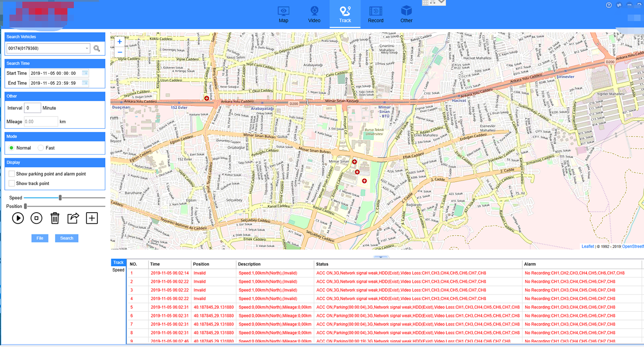Switch to the Record tab
Viewport: 644px width, 347px height.
(376, 14)
